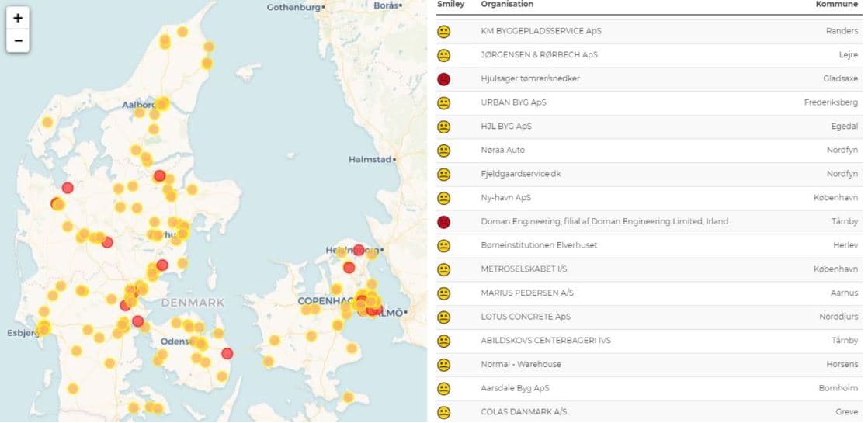Click the smiley icon for MARIUS PEDERSEN A/S
The height and width of the screenshot is (423, 868).
click(x=443, y=293)
